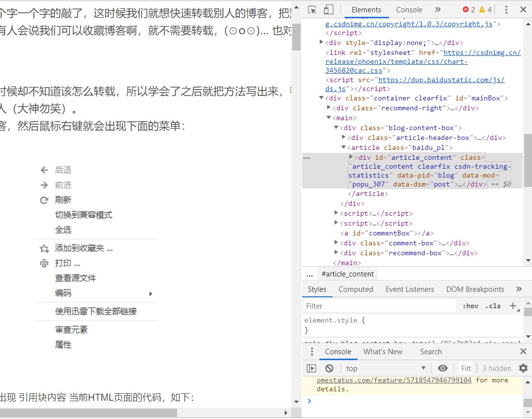The height and width of the screenshot is (419, 532).
Task: Expand the display:none div node
Action: tap(321, 42)
